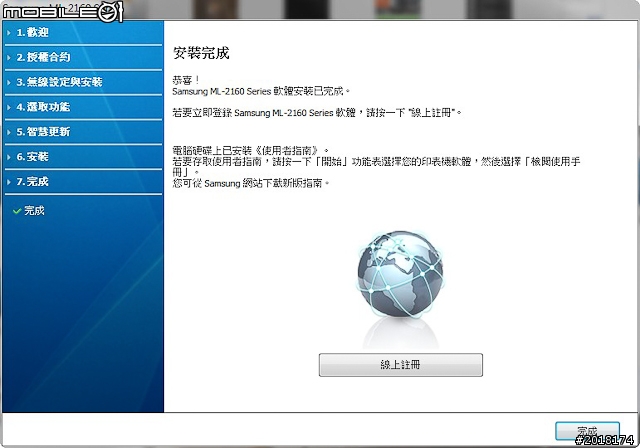The height and width of the screenshot is (448, 640).
Task: Click the line 'Samsung ML-2160 Series 軟體安裝已完成'
Action: tap(261, 91)
